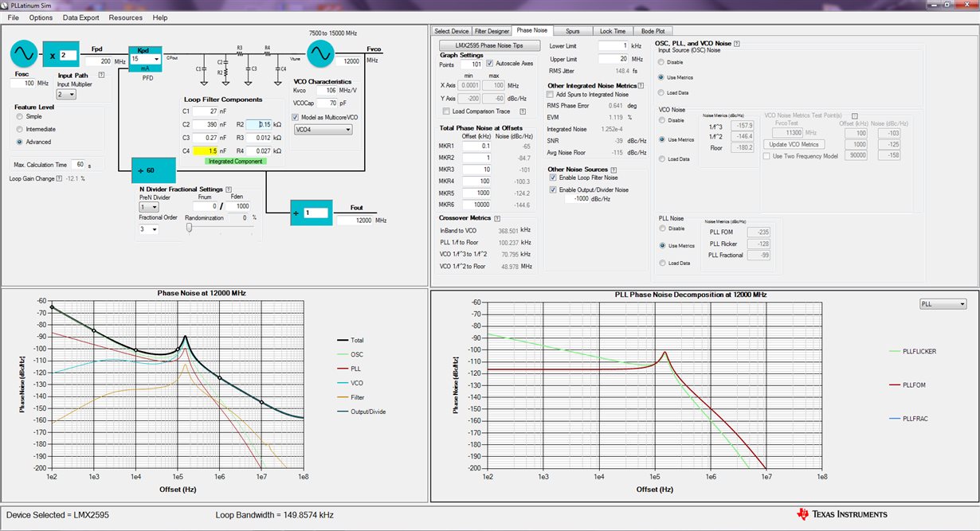Click 'Loop Bandwidth = 149.8574 kHz' status text
Screen dimensions: 980x531
pos(274,515)
